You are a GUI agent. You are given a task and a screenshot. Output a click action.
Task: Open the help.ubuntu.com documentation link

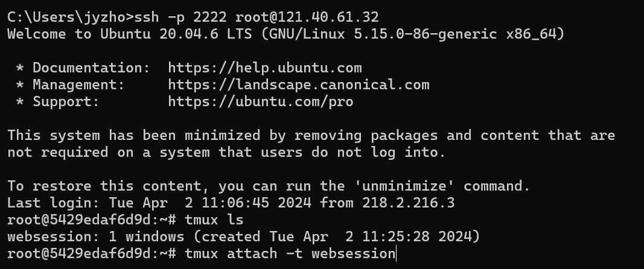(x=265, y=68)
